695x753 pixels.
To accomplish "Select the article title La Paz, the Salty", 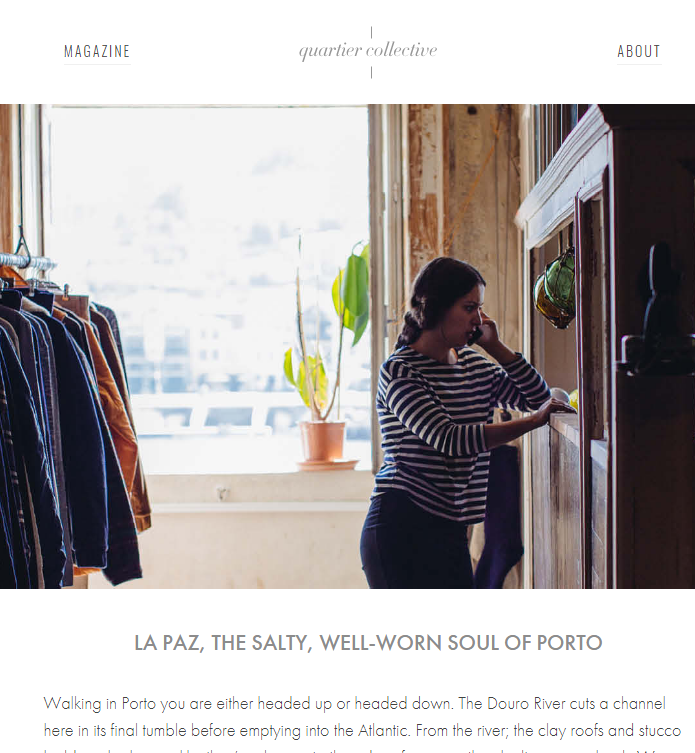I will (x=368, y=643).
